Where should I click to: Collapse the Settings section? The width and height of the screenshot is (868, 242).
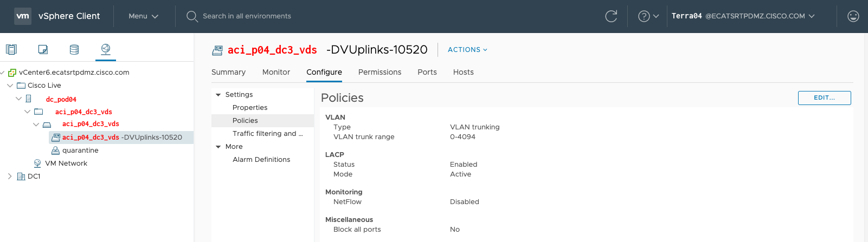click(x=218, y=95)
